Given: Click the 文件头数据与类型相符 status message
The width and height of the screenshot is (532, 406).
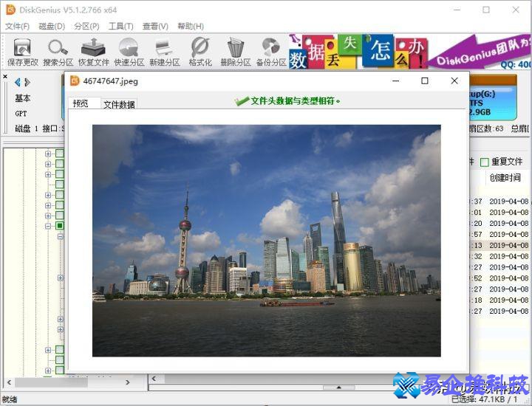Looking at the screenshot, I should [x=295, y=100].
